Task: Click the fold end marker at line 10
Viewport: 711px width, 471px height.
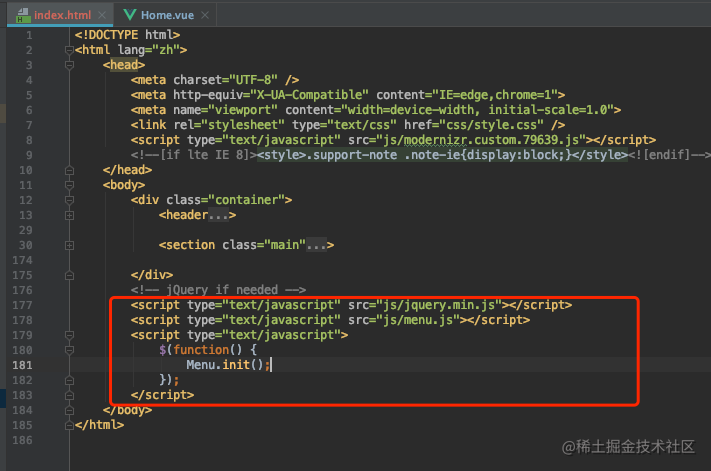Action: 69,170
